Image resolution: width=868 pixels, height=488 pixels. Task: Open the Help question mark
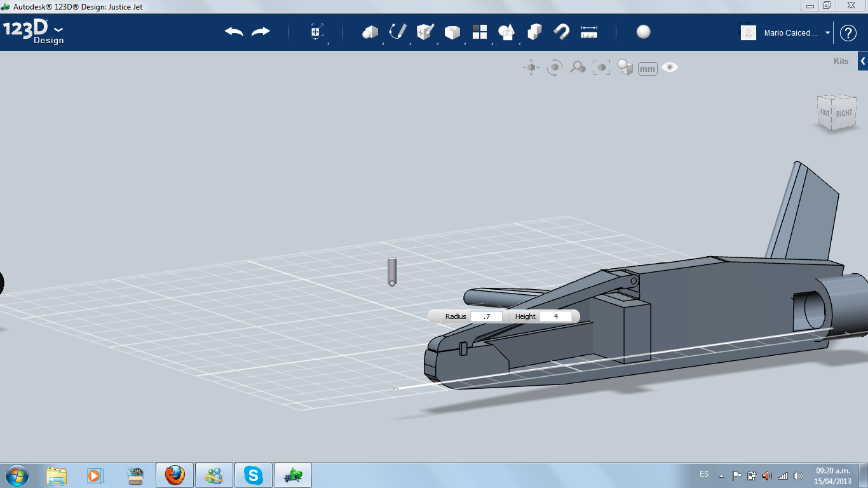click(848, 33)
